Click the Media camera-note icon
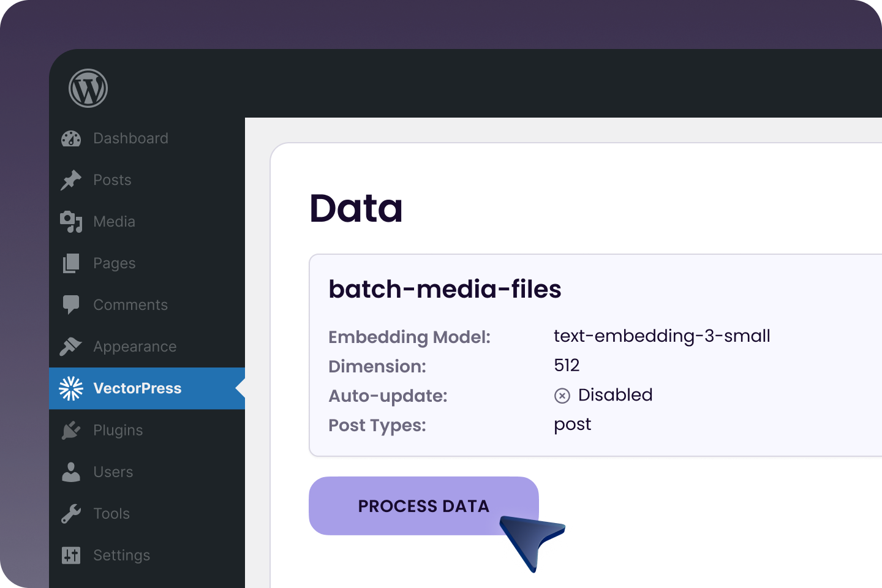Viewport: 882px width, 588px height. click(x=71, y=222)
